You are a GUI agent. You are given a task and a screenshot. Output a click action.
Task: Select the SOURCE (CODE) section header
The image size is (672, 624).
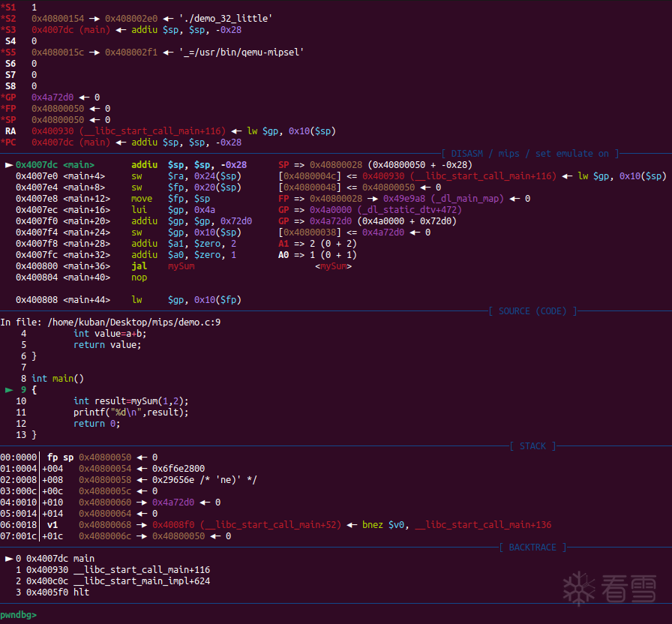pyautogui.click(x=533, y=311)
